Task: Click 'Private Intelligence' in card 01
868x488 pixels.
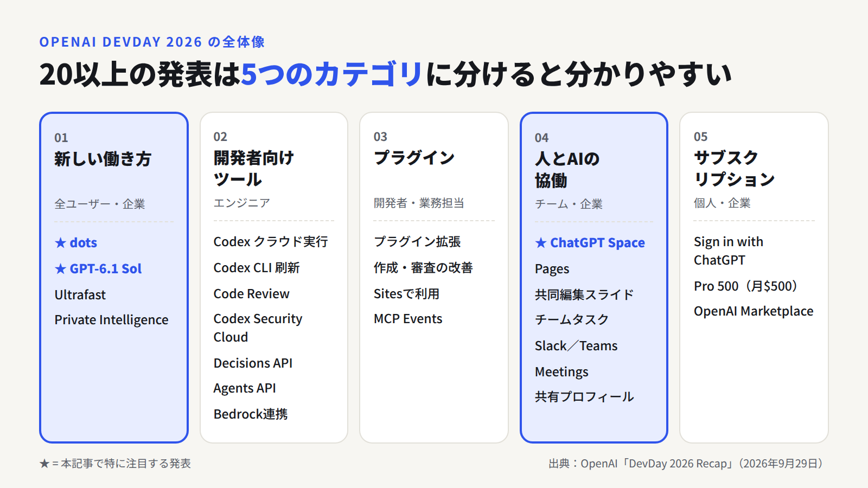Action: click(x=111, y=320)
